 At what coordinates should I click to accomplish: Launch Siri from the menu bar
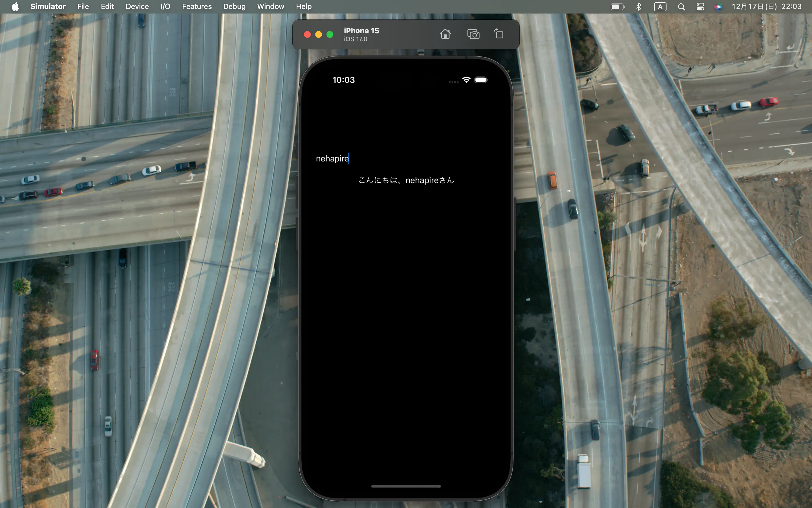718,6
